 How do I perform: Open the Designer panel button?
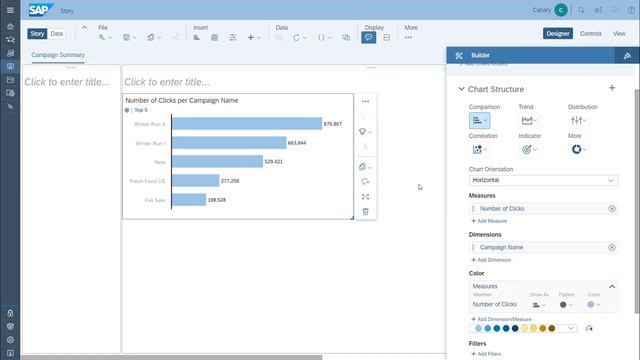tap(558, 33)
